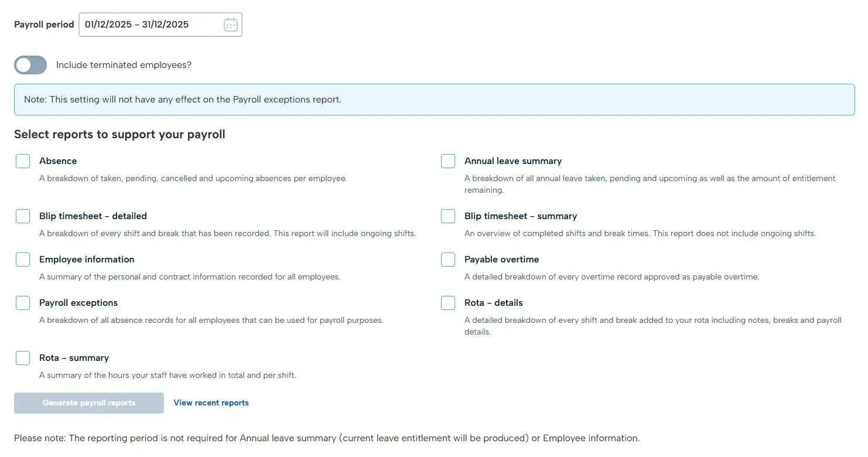Select the Rota – summary checkbox

click(23, 358)
